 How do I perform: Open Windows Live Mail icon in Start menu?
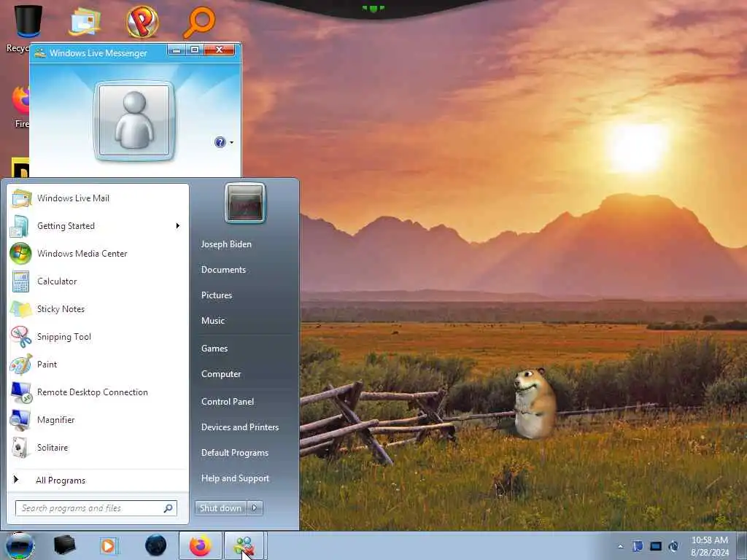pyautogui.click(x=21, y=198)
